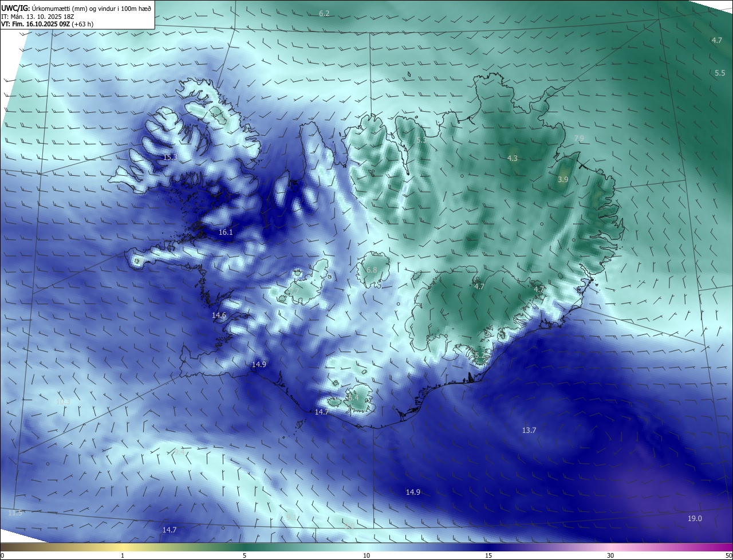Select the 13.7 value over the southeast sea
The height and width of the screenshot is (560, 733).
(529, 431)
